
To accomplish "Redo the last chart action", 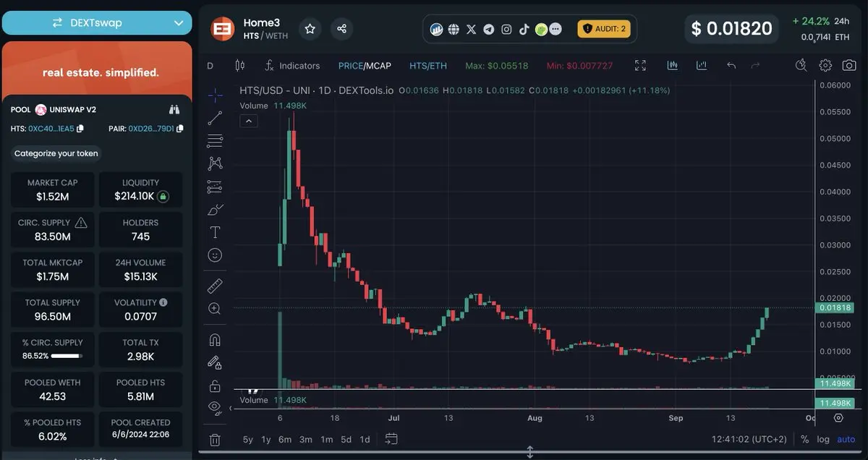I will coord(755,66).
